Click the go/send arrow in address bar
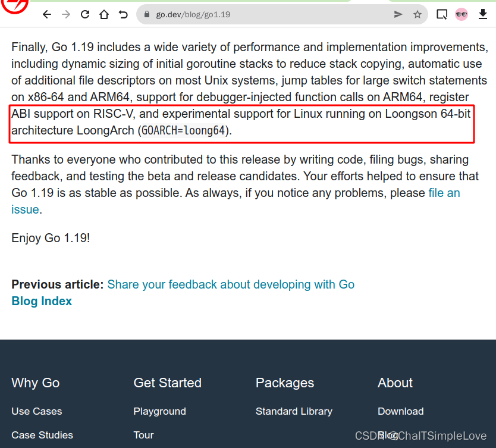 (x=398, y=14)
